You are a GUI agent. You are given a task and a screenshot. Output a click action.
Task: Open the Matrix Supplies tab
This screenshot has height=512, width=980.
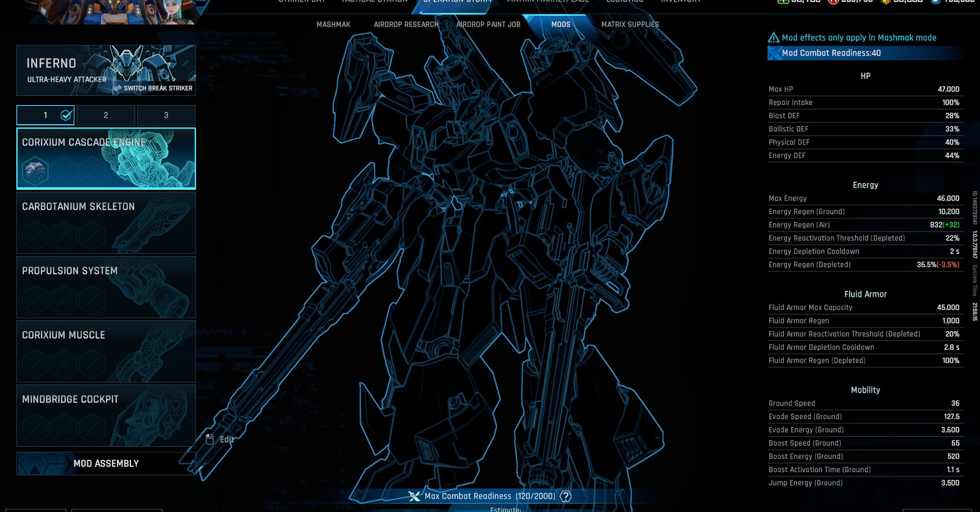(630, 24)
